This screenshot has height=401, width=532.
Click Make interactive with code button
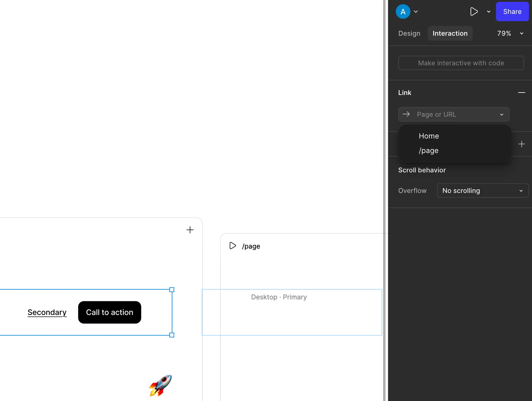[461, 63]
